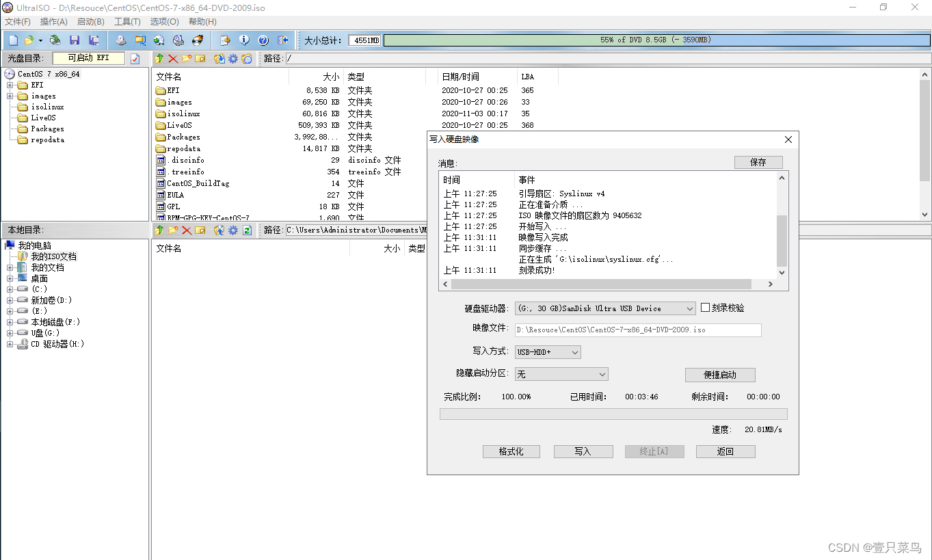Click the write progress bar in dialog
The height and width of the screenshot is (560, 932).
(x=613, y=414)
